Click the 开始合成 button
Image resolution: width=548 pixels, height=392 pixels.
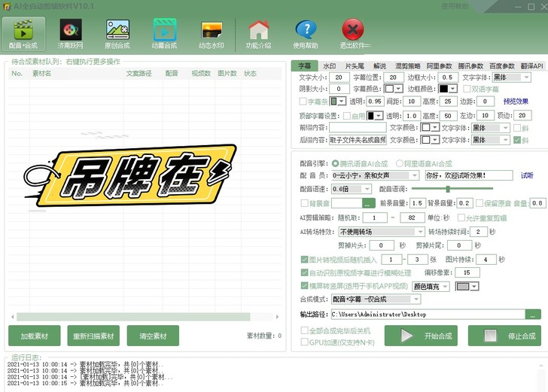[421, 336]
